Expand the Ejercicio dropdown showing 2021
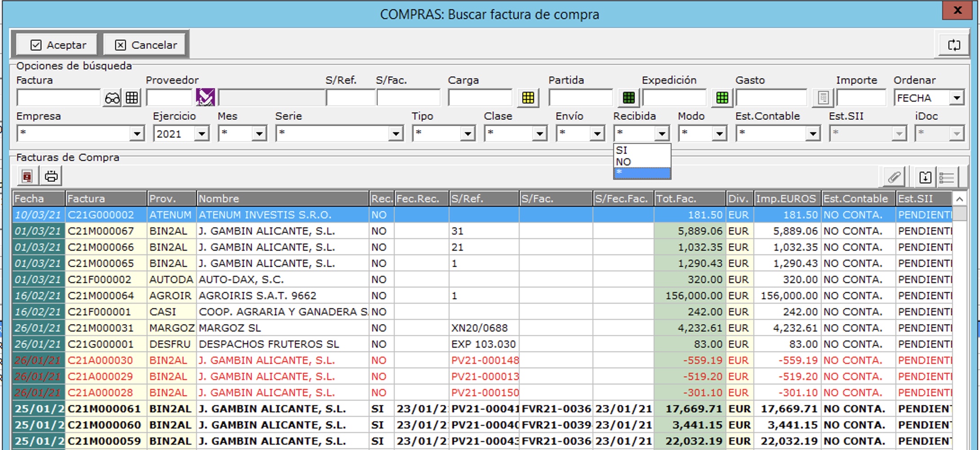 (202, 134)
